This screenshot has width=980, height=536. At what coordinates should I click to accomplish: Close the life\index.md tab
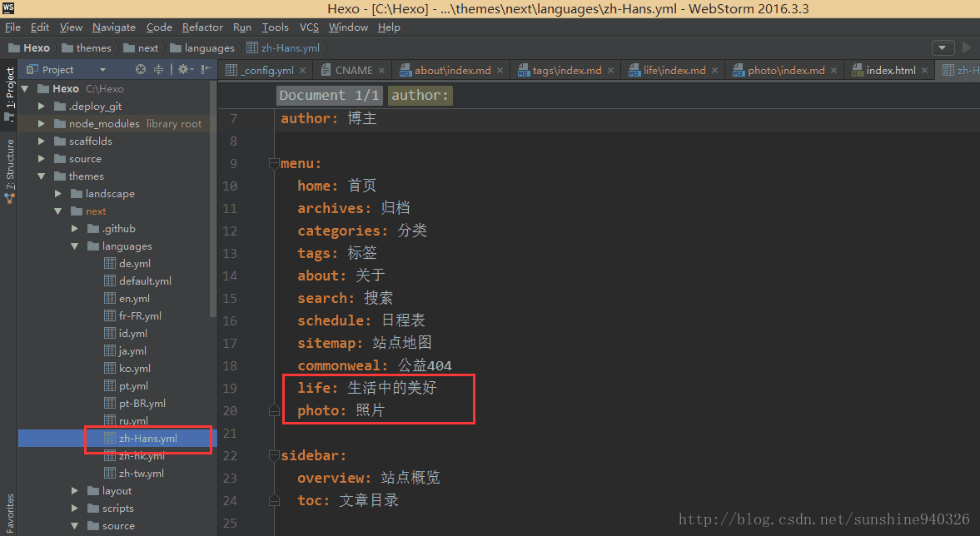714,71
